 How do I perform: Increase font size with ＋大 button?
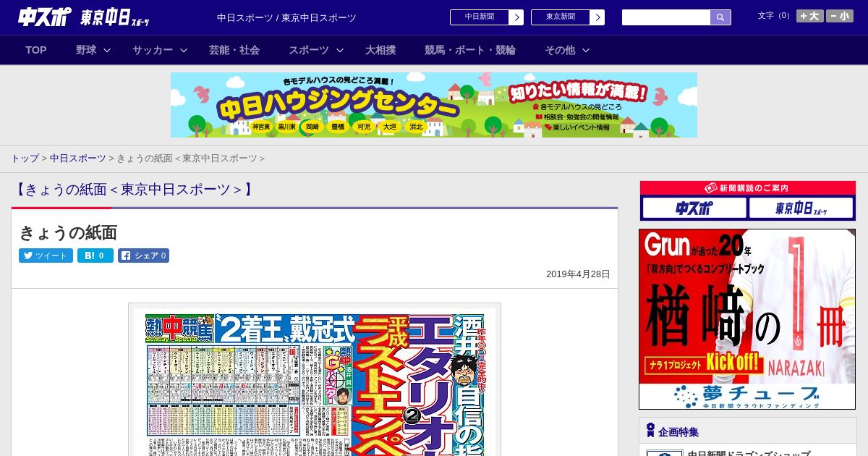[x=810, y=16]
